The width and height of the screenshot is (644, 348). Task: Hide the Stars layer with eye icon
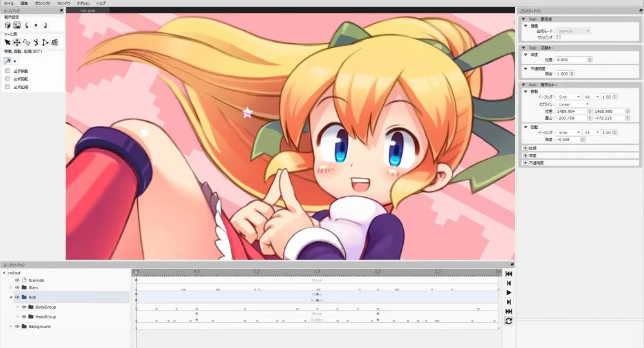(17, 287)
